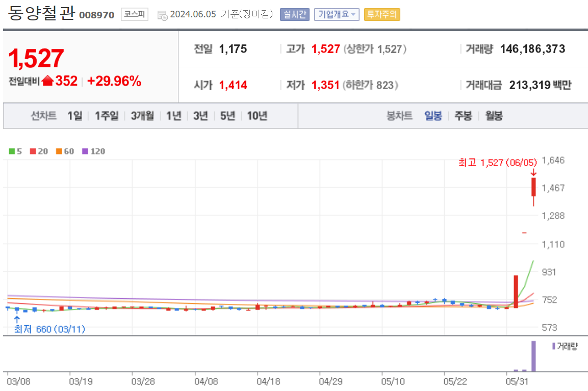Select the 1년 line chart tab
The width and height of the screenshot is (588, 391).
[173, 116]
